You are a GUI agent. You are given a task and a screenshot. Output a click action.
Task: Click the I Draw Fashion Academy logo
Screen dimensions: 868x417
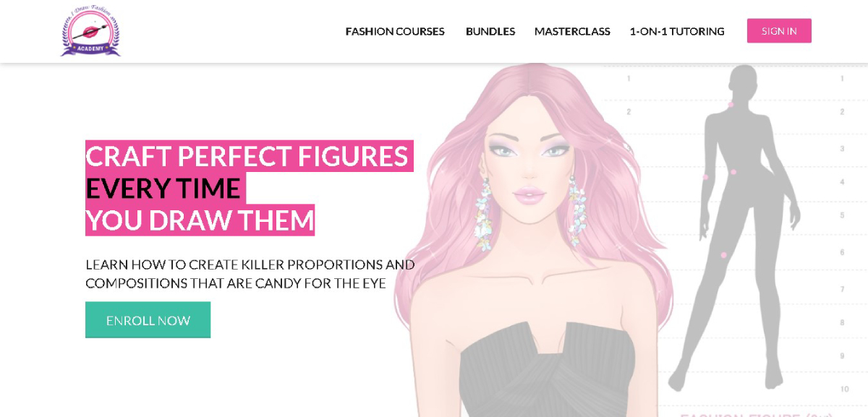pyautogui.click(x=90, y=31)
